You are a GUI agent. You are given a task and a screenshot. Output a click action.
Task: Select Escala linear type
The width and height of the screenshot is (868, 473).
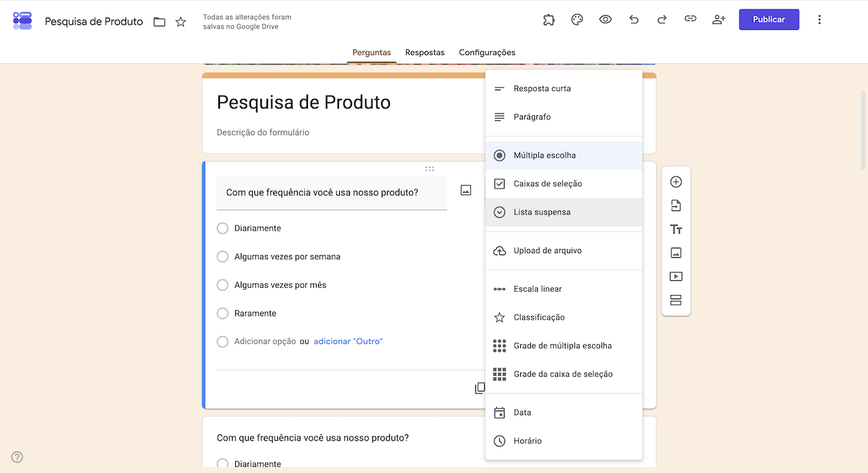[x=564, y=289]
